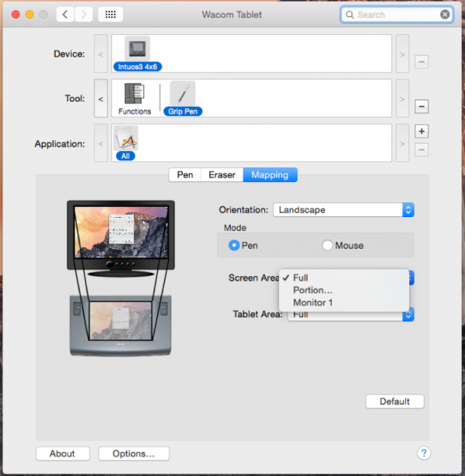Select the Pen mode radio button
Image resolution: width=465 pixels, height=476 pixels.
pyautogui.click(x=235, y=246)
